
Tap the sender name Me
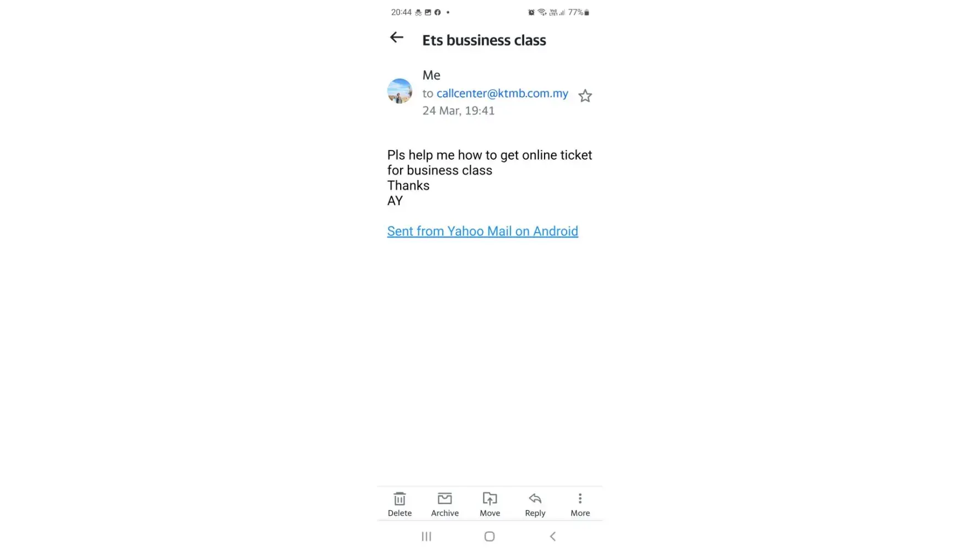(x=431, y=75)
